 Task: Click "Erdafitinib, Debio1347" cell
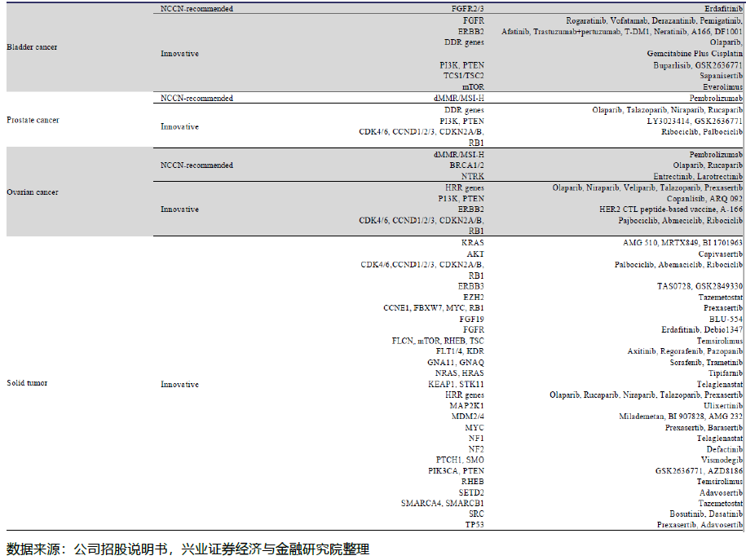click(x=702, y=329)
